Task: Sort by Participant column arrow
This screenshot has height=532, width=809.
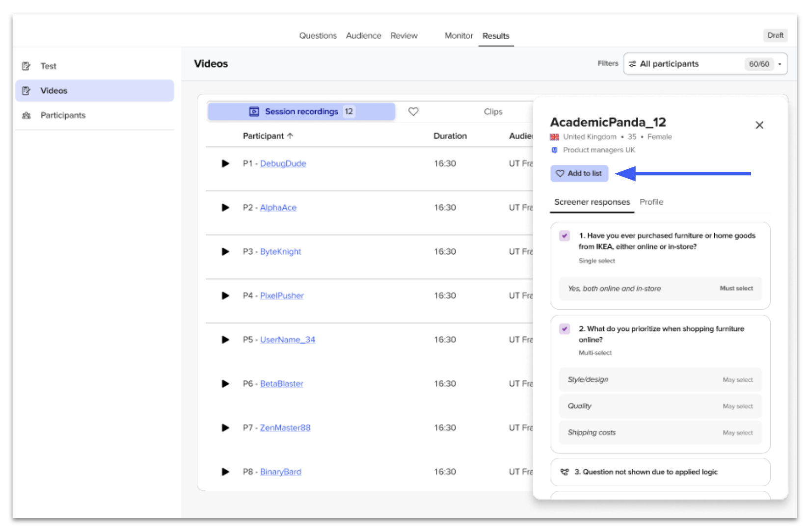Action: point(290,136)
